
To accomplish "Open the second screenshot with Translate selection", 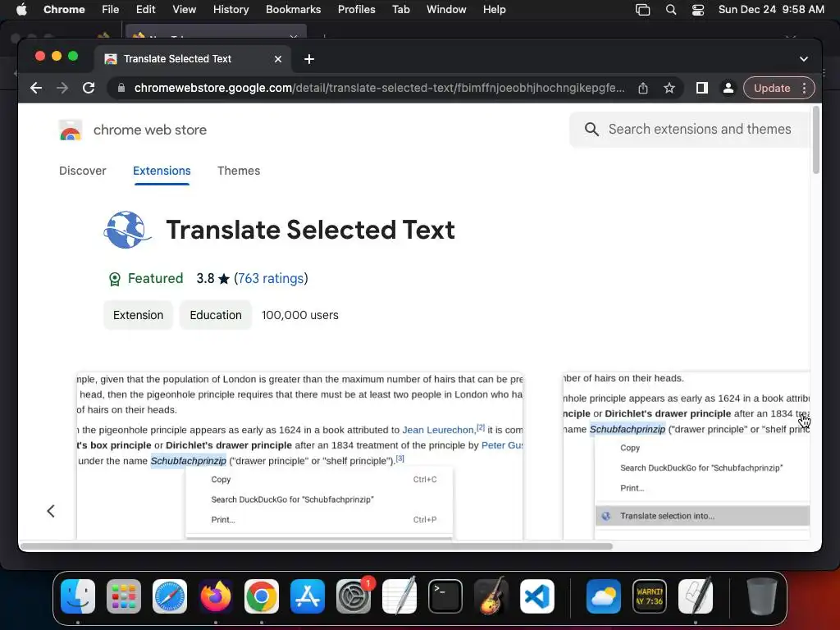I will 687,455.
